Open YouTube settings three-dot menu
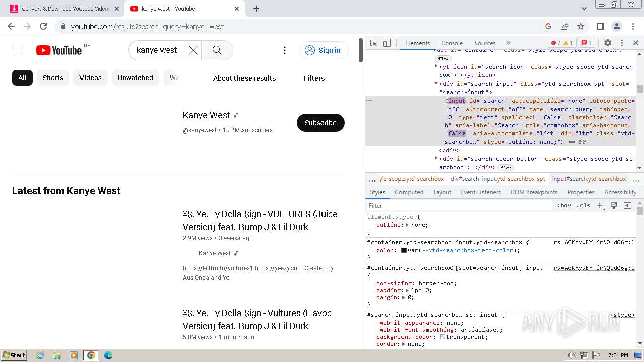 click(x=285, y=50)
